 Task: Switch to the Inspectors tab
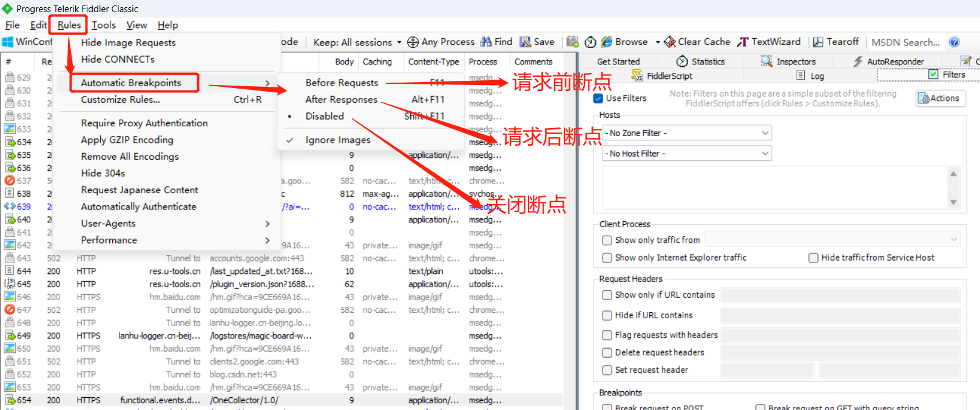coord(789,61)
